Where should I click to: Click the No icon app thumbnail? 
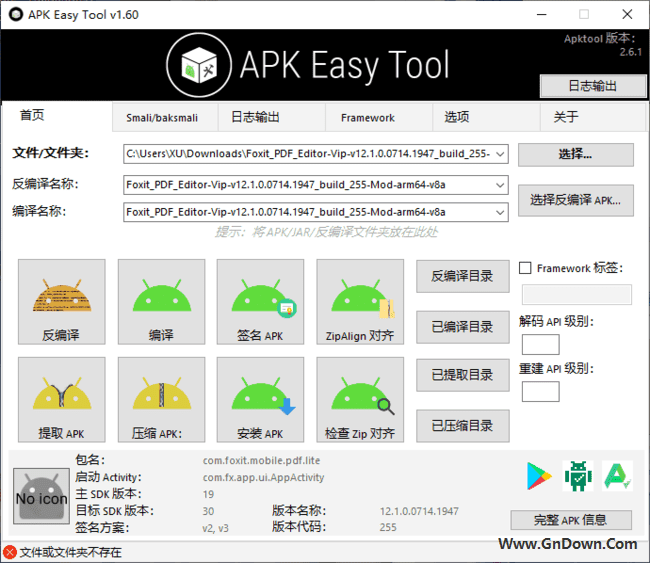click(x=41, y=496)
